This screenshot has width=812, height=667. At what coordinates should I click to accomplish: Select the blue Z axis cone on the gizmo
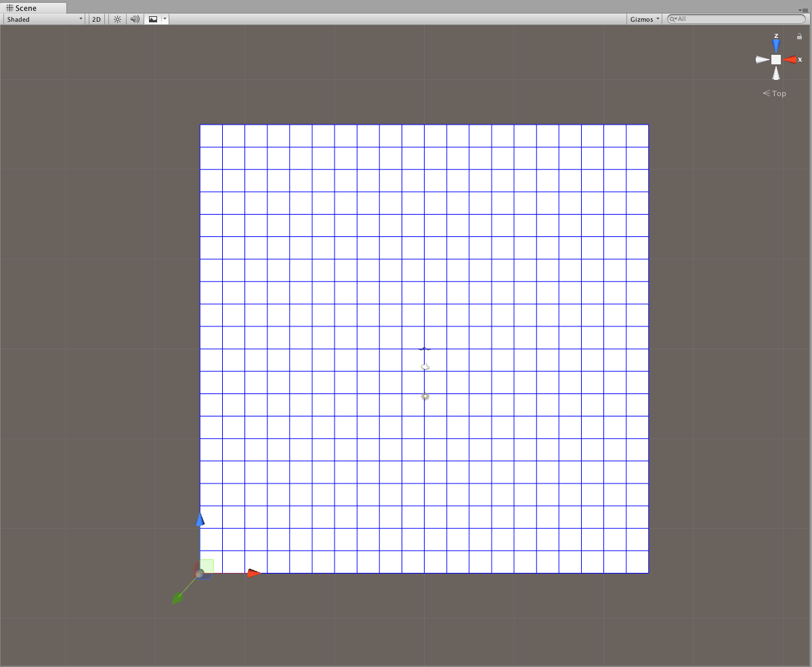coord(775,44)
